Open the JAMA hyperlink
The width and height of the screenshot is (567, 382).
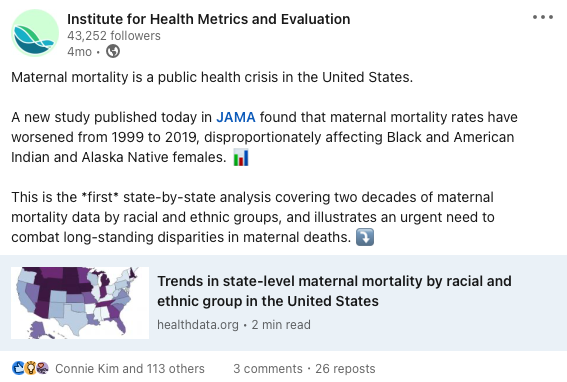pos(236,117)
